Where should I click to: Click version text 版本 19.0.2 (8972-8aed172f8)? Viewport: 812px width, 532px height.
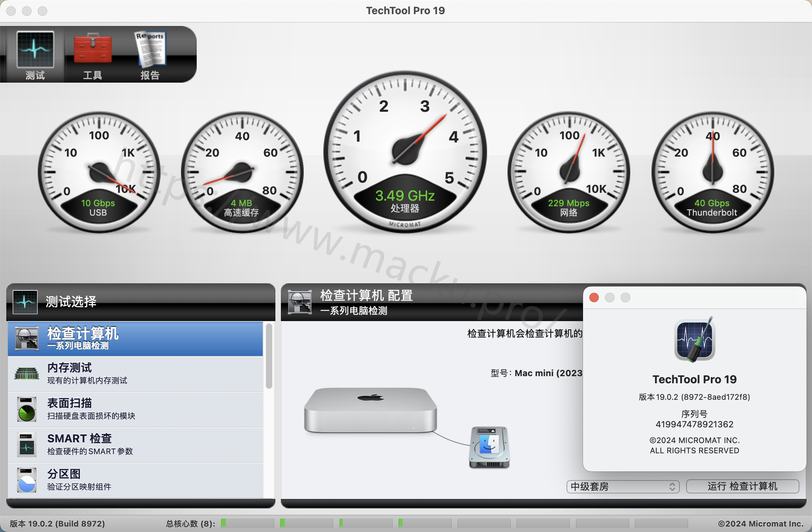(695, 397)
